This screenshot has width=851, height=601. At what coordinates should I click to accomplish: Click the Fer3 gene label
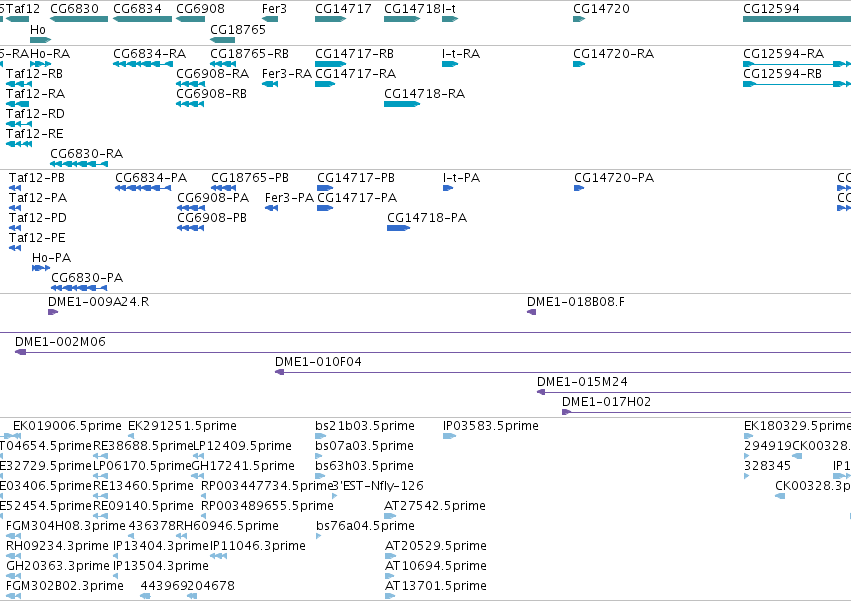[274, 9]
